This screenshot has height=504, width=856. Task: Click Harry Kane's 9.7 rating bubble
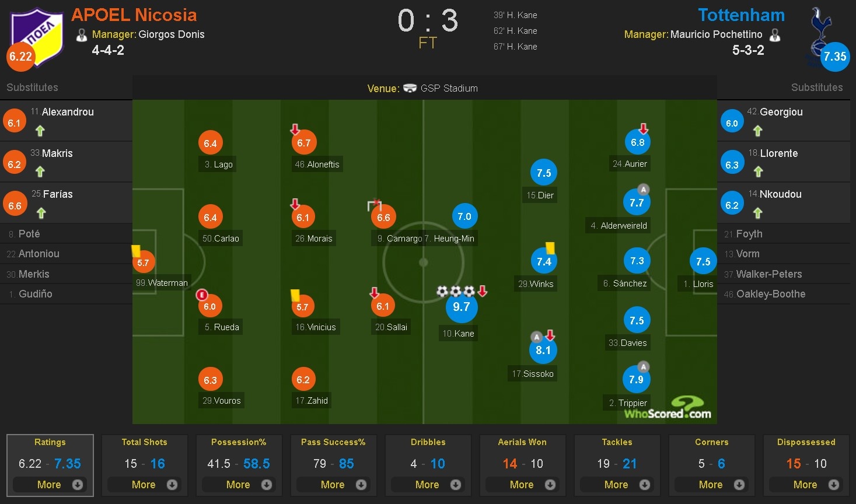coord(462,307)
